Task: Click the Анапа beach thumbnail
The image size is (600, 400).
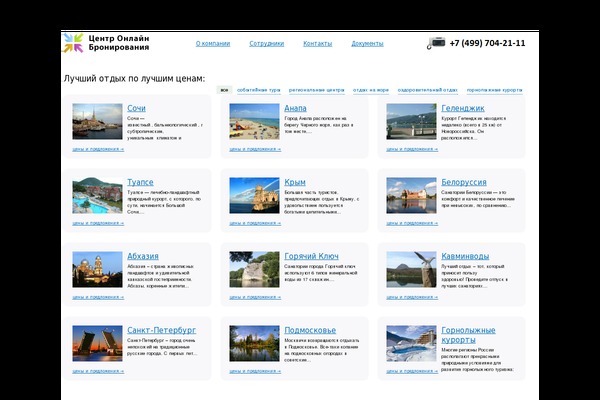Action: [x=254, y=121]
